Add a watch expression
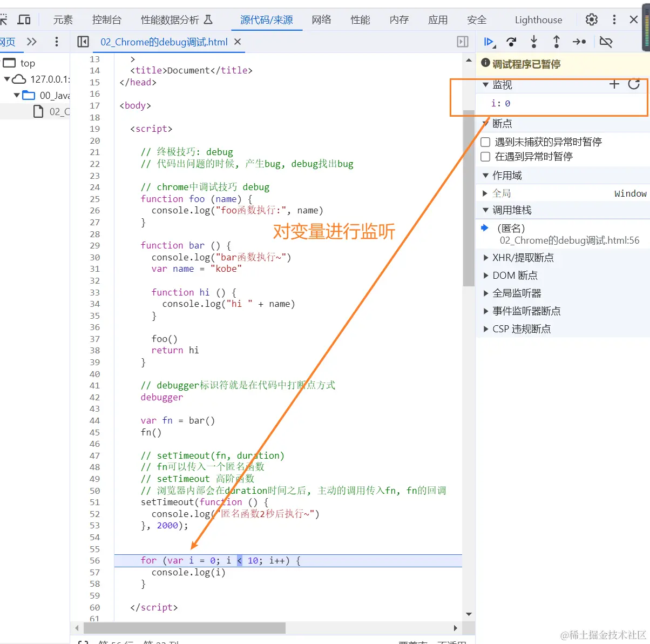The image size is (650, 644). click(614, 84)
